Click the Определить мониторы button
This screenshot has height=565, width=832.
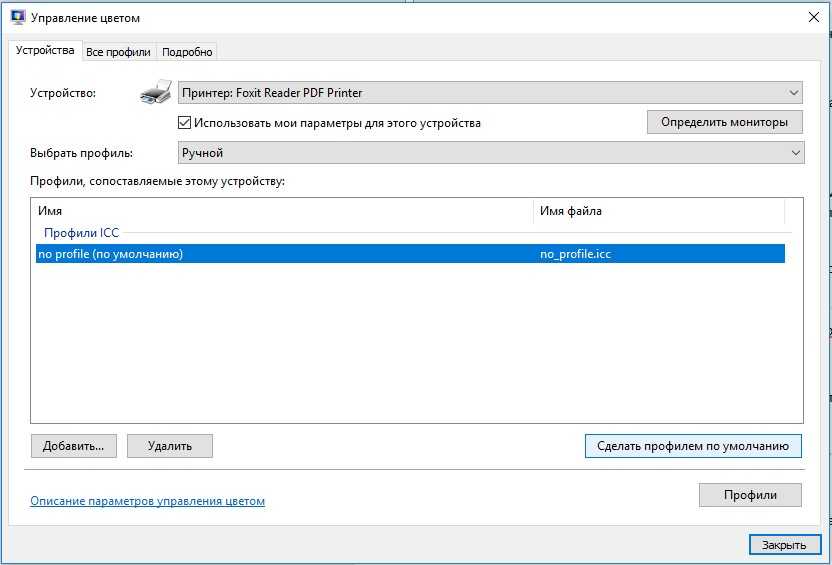(724, 122)
